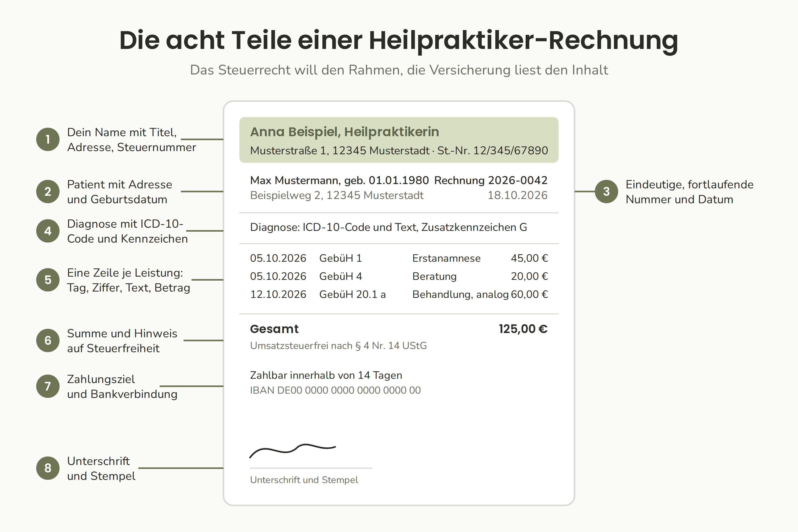This screenshot has width=798, height=532.
Task: Click invoice header 'Anna Beispiel, Heilpraktikerin'
Action: (x=345, y=132)
